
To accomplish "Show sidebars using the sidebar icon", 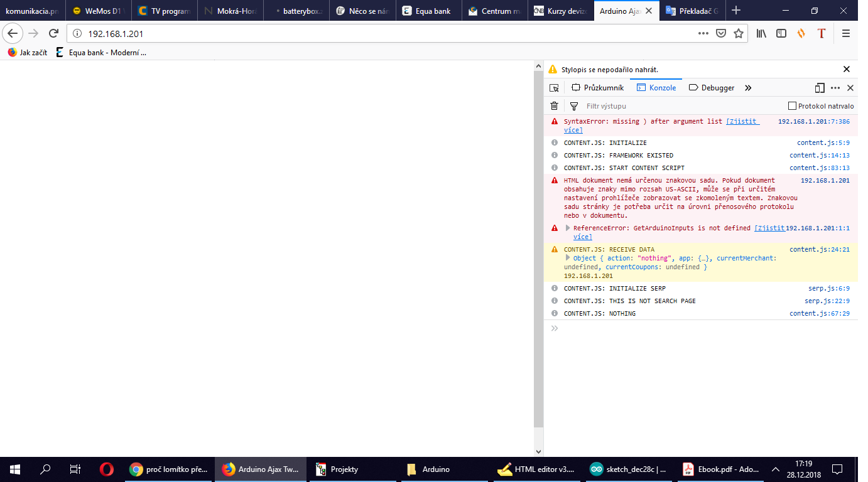I will pyautogui.click(x=781, y=33).
